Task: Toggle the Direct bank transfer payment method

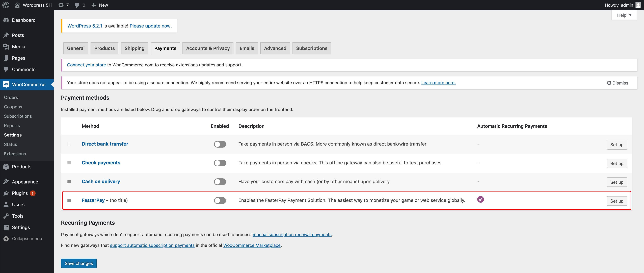Action: (x=219, y=144)
